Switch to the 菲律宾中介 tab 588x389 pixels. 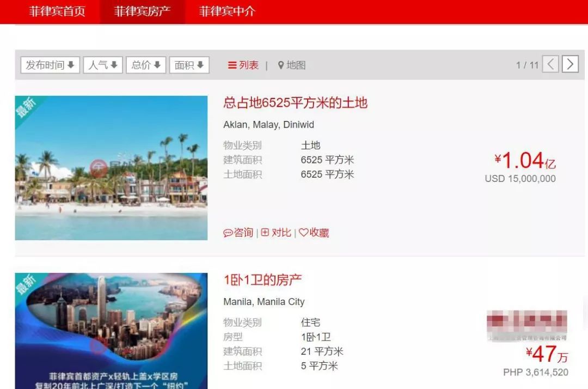(226, 11)
